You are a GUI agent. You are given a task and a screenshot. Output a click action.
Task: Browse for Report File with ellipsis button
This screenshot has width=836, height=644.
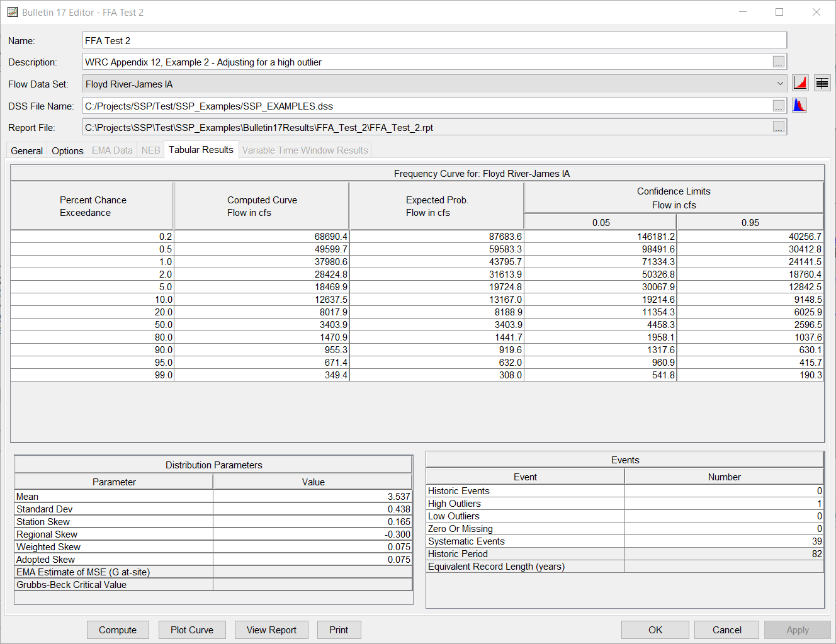(x=779, y=127)
